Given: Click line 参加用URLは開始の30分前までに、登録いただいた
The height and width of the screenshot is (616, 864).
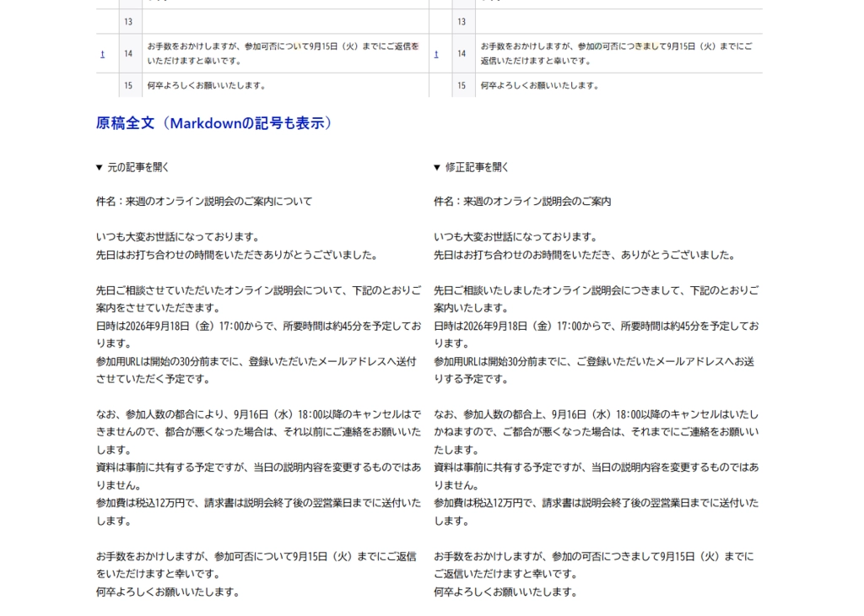Looking at the screenshot, I should 256,361.
